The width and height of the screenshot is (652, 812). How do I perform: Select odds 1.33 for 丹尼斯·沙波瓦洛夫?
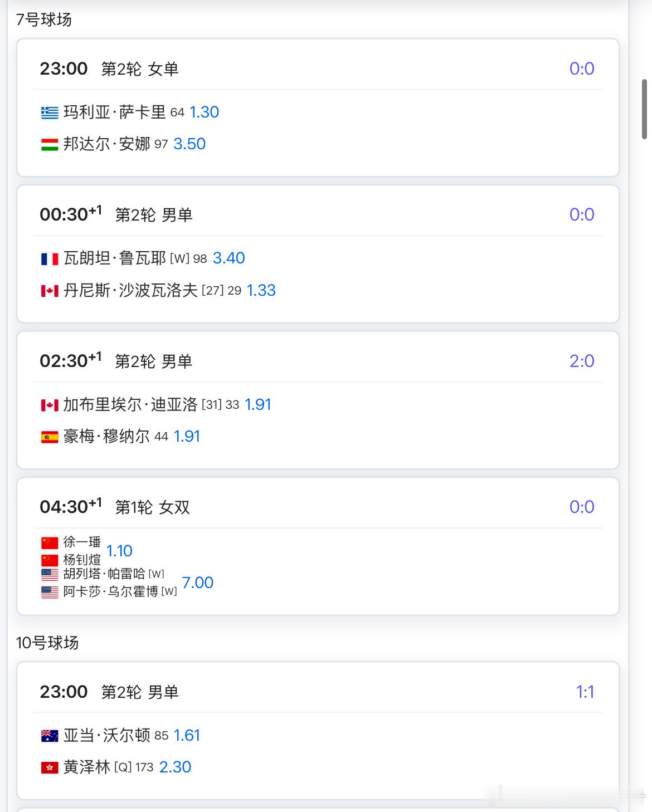261,290
